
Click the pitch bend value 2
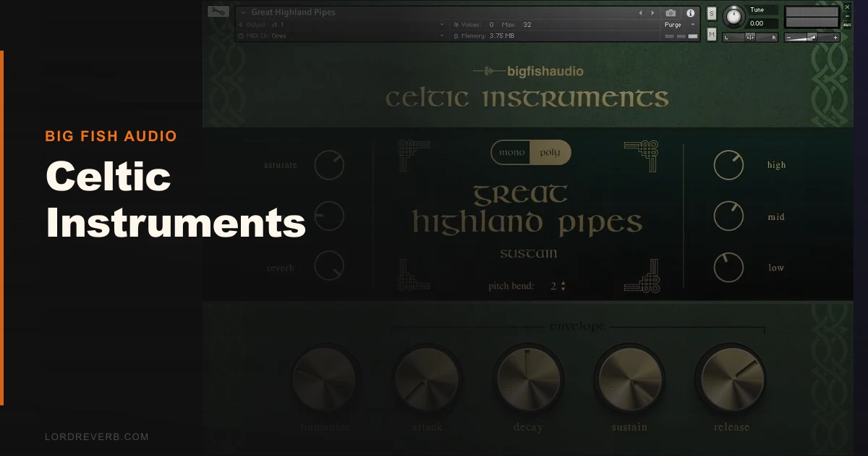[553, 286]
